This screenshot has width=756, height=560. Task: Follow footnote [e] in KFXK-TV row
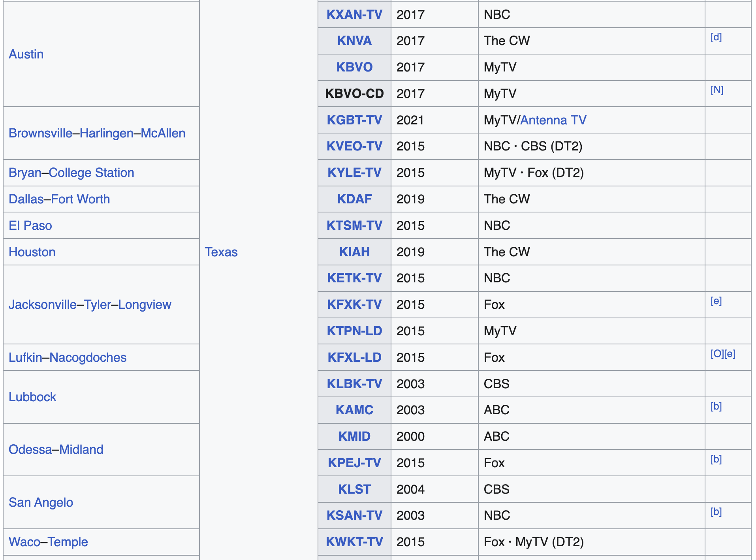tap(716, 301)
